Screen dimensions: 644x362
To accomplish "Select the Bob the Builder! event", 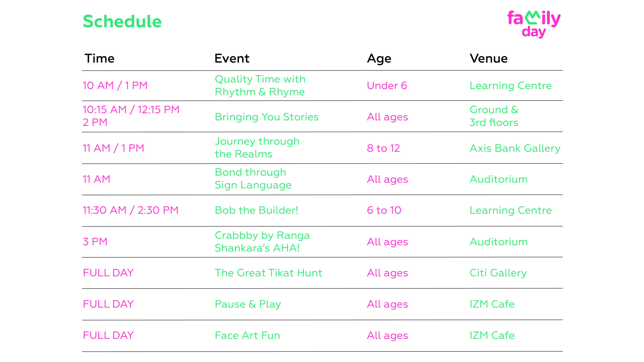I will tap(256, 210).
